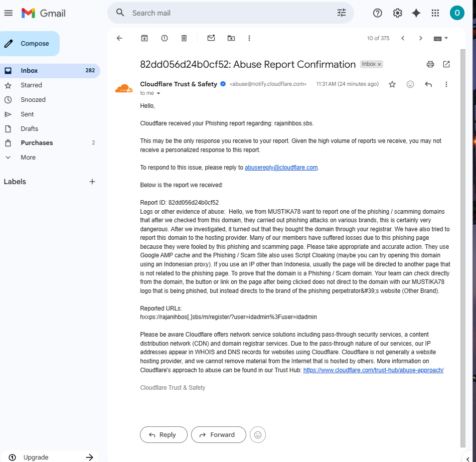The image size is (476, 462).
Task: Go back to inbox arrow
Action: click(x=119, y=38)
